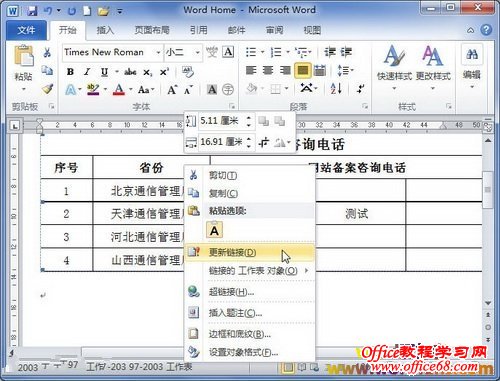Click the Phonetic Guide icon
Image resolution: width=500 pixels, height=381 pixels.
(x=212, y=52)
